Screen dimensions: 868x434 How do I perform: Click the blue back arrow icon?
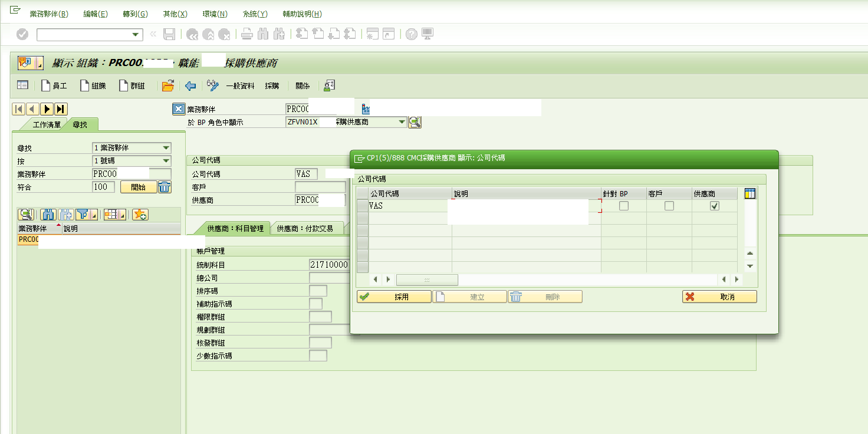(190, 86)
